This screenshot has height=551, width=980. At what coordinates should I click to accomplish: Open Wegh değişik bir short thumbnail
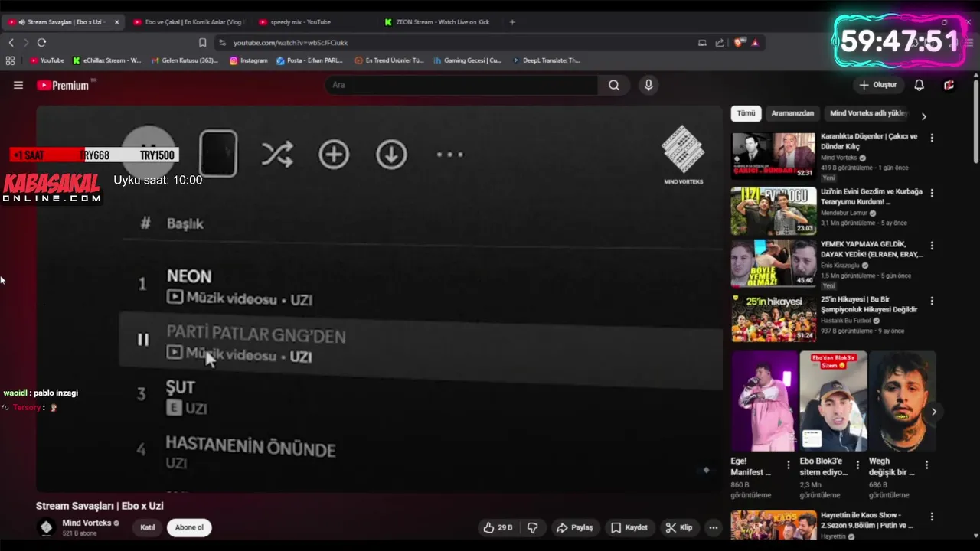(902, 401)
